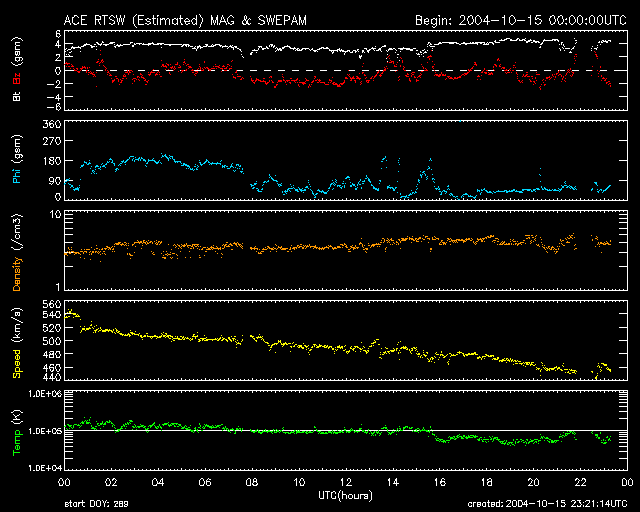Click the created: 2004-10-15 23:21:14UTC timestamp

[547, 504]
